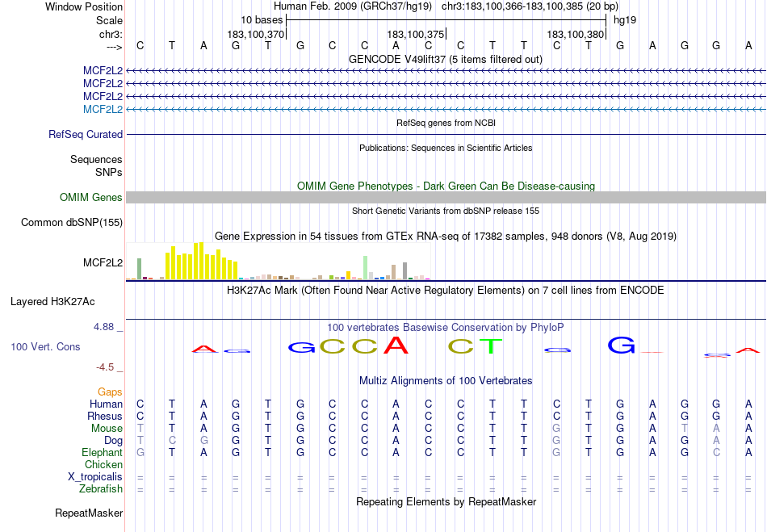This screenshot has height=532, width=767.
Task: Click the RefSeq genes from NCBI title
Action: pos(446,123)
